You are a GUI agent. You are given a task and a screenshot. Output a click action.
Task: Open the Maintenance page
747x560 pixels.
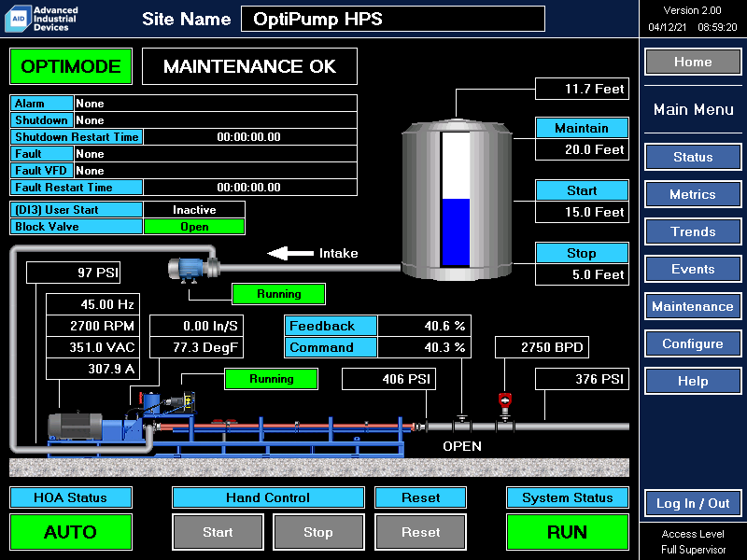pyautogui.click(x=693, y=306)
